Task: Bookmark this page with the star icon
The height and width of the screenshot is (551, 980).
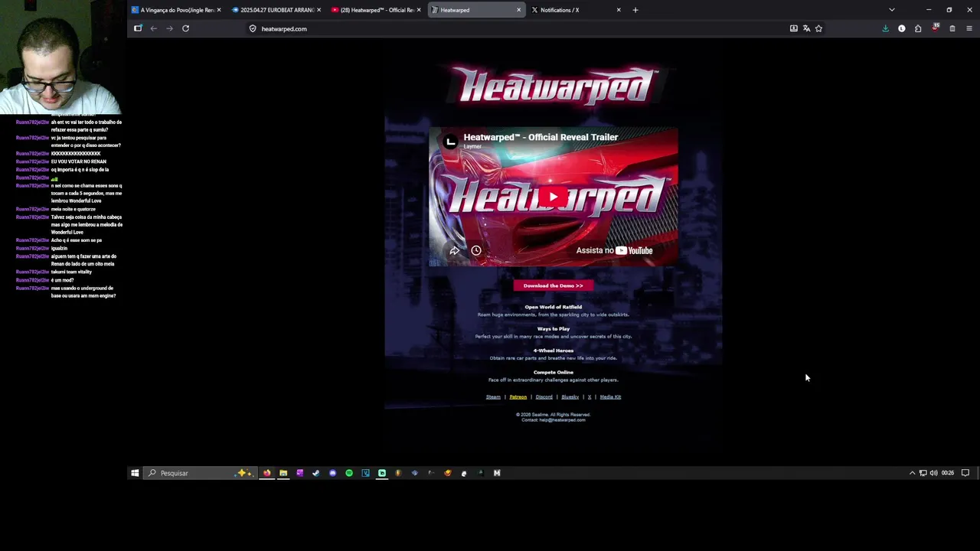Action: (818, 28)
